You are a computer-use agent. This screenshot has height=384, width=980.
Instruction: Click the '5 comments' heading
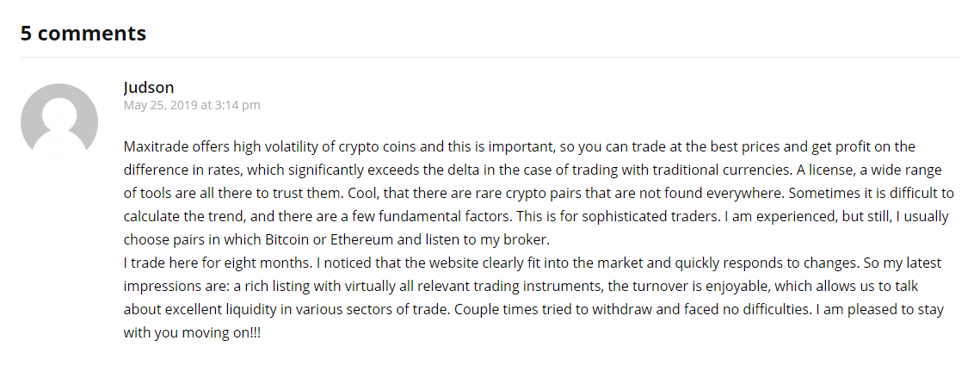tap(83, 33)
